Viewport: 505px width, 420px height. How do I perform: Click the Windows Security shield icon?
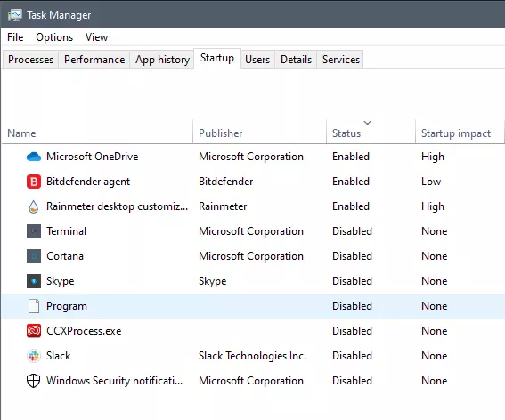[x=34, y=381]
